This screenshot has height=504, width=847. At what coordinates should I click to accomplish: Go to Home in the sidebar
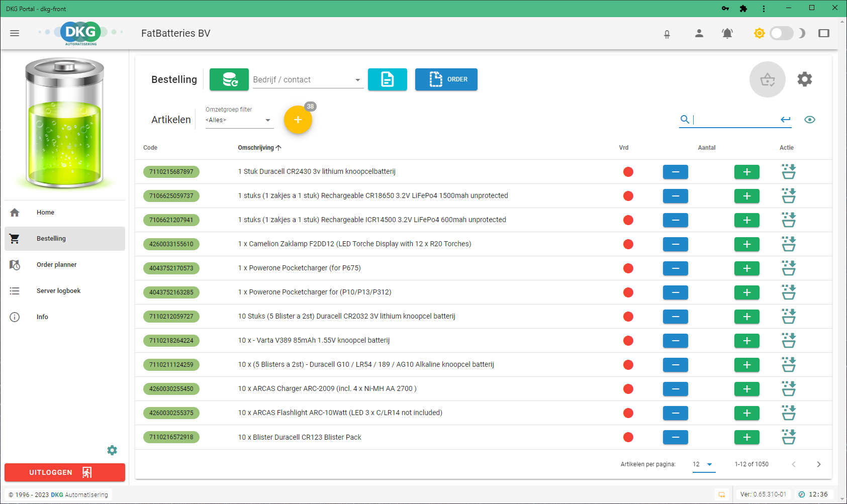click(65, 213)
